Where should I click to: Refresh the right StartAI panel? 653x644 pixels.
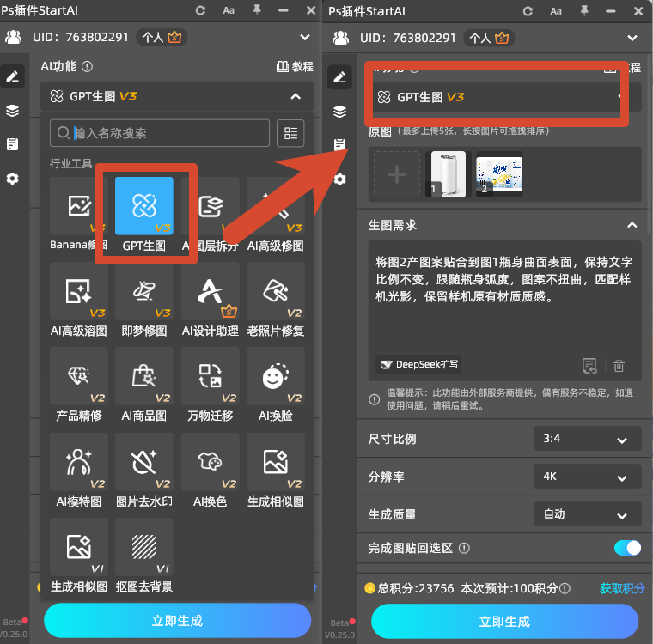pyautogui.click(x=528, y=11)
